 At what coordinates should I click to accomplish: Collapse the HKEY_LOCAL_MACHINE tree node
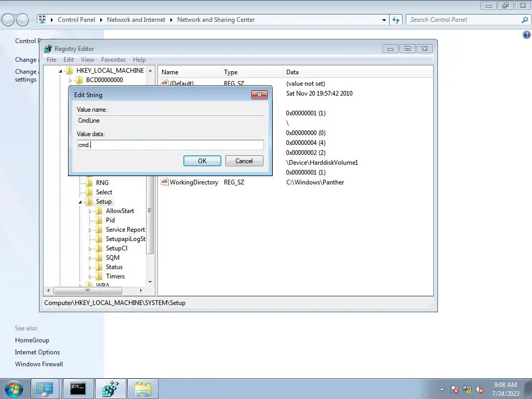(x=60, y=71)
